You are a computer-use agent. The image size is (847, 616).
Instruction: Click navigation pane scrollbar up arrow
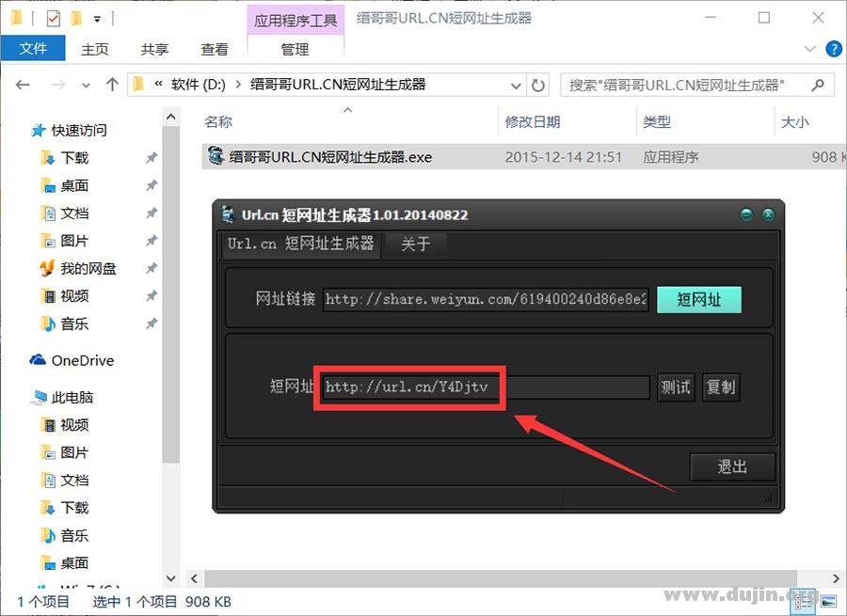tap(171, 117)
